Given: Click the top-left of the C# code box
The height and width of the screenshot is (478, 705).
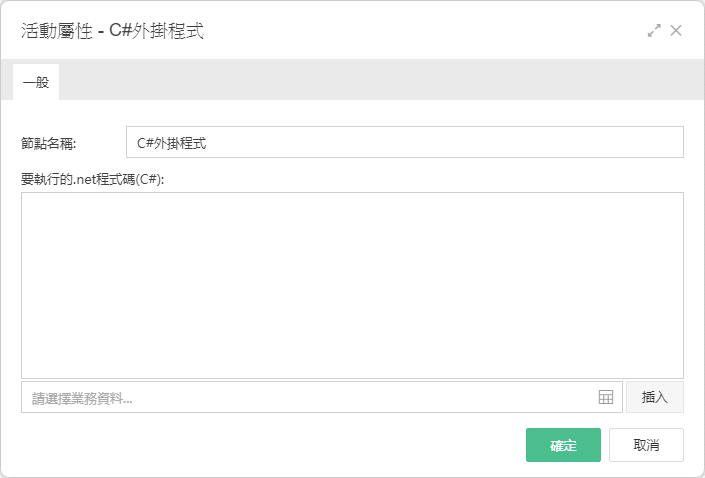Looking at the screenshot, I should [27, 199].
